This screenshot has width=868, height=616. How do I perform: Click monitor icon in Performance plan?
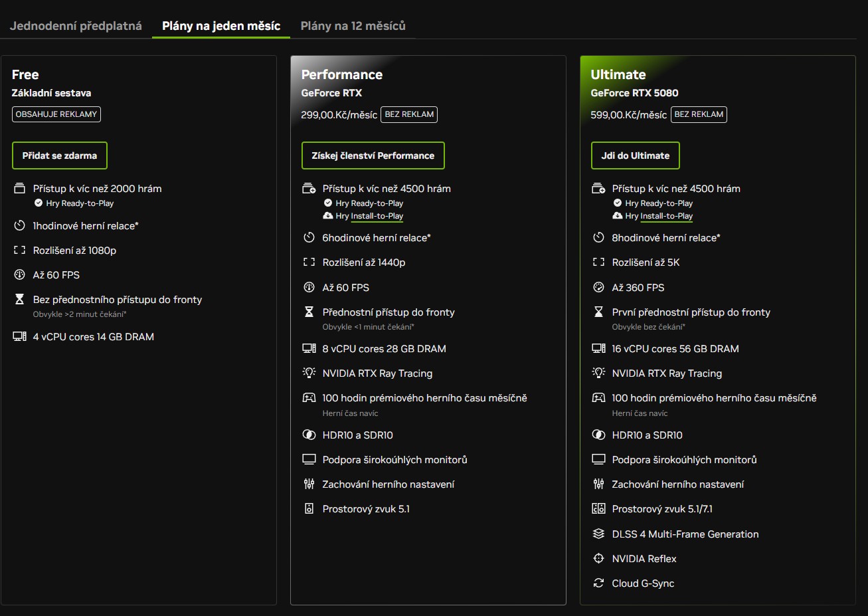pyautogui.click(x=309, y=460)
